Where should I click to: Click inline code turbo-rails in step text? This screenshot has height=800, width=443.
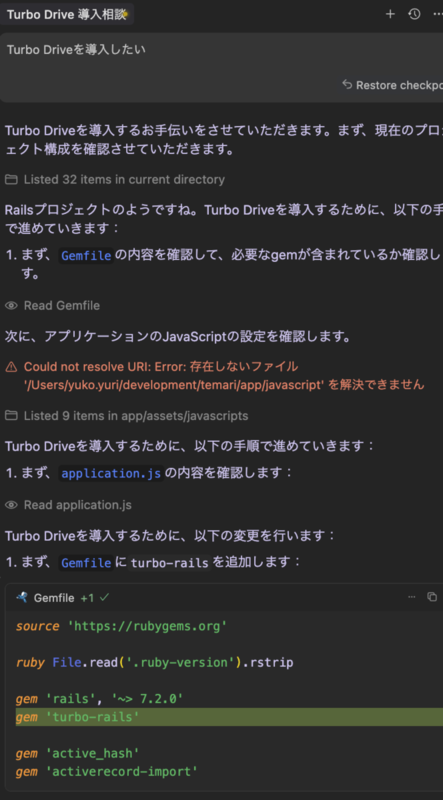170,563
